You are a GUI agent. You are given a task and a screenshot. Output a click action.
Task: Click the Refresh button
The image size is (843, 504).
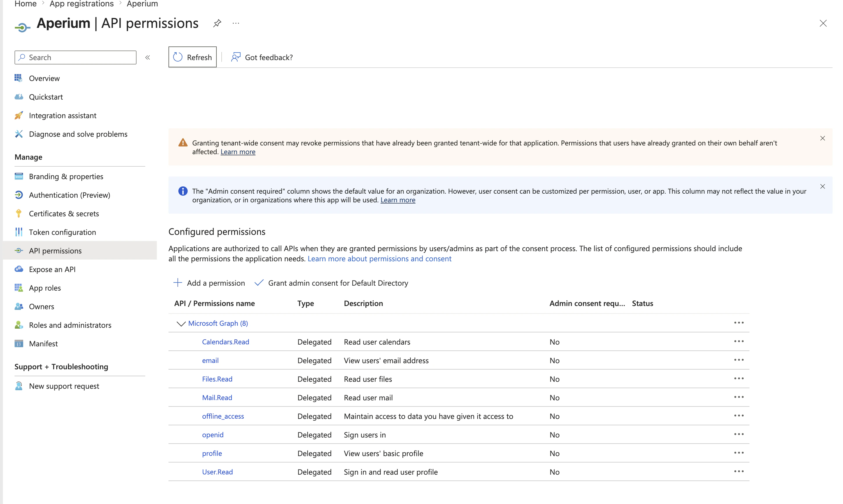coord(192,57)
